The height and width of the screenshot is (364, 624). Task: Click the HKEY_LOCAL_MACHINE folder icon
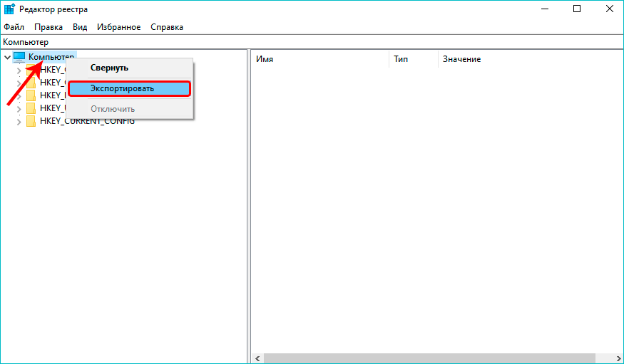click(x=31, y=95)
